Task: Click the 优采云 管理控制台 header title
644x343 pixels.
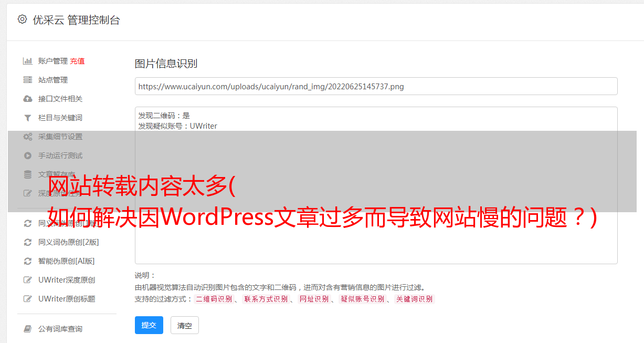Action: (76, 20)
